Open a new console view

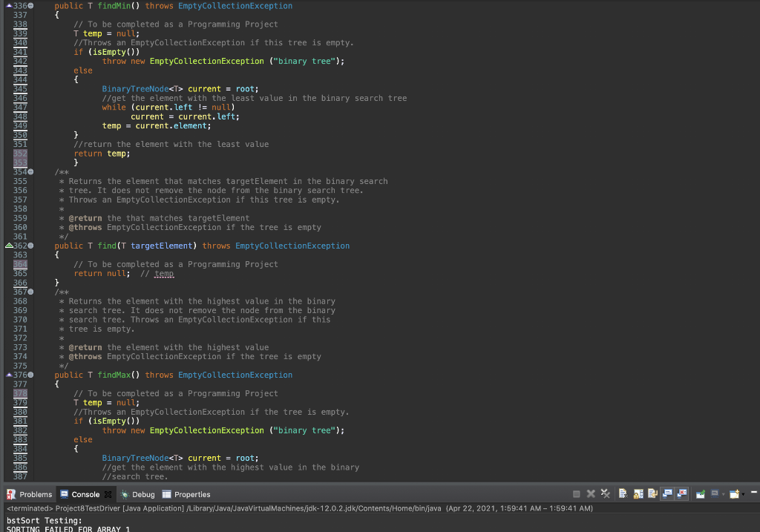[x=734, y=494]
